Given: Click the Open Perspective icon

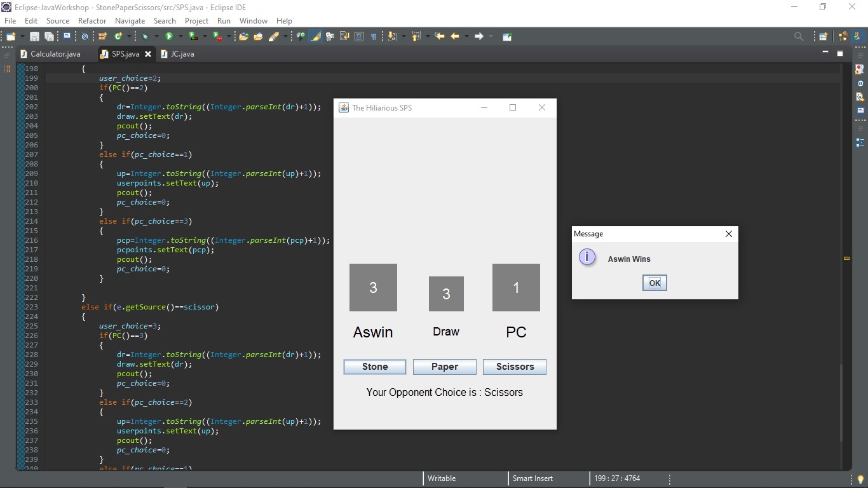Looking at the screenshot, I should (823, 37).
